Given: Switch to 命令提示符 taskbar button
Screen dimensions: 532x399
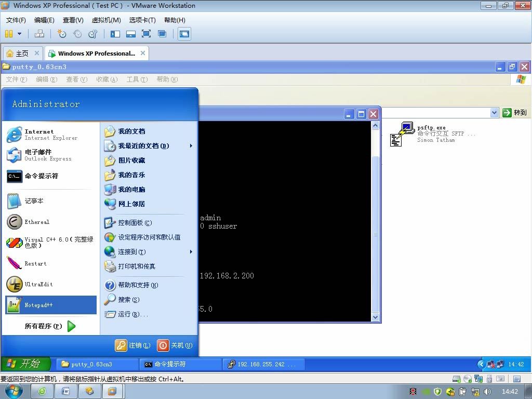Looking at the screenshot, I should [180, 364].
